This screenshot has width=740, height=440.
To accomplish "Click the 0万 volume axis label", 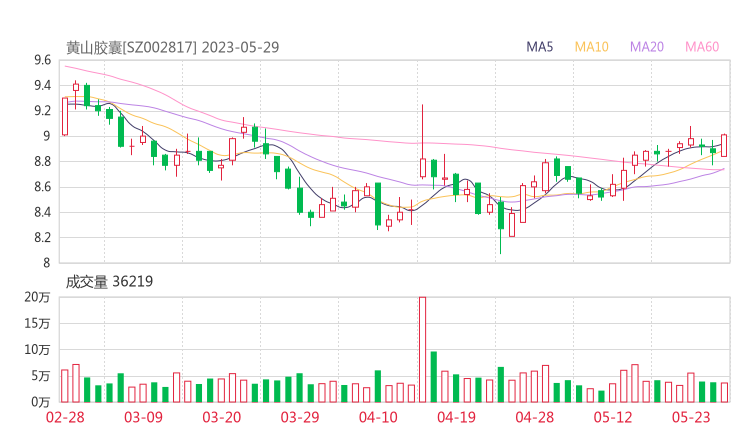I will coord(41,402).
